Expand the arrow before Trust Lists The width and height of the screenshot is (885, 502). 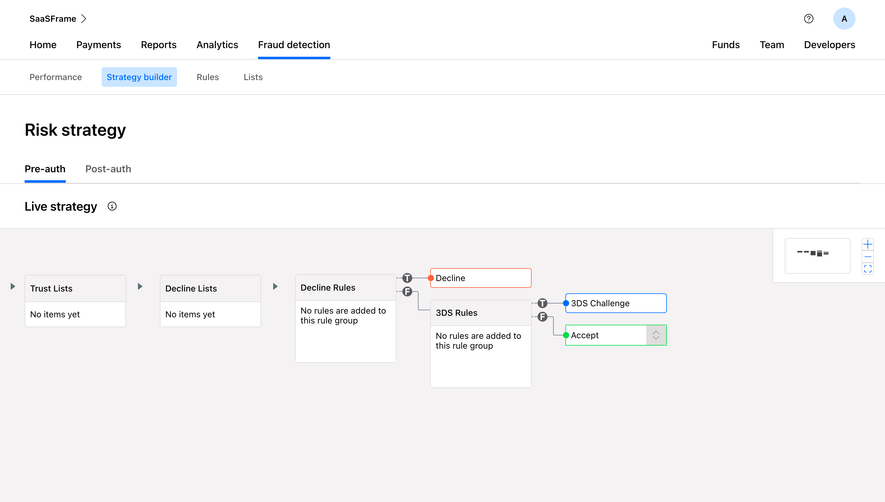pyautogui.click(x=12, y=286)
